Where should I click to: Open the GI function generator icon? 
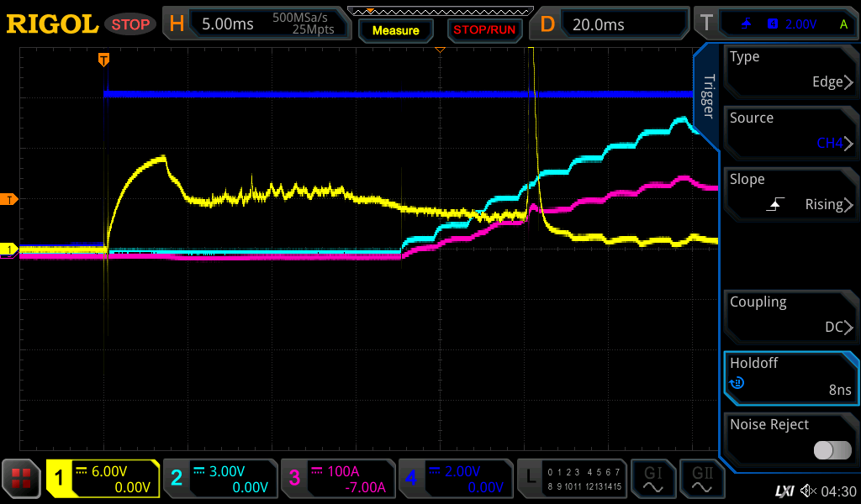(652, 479)
